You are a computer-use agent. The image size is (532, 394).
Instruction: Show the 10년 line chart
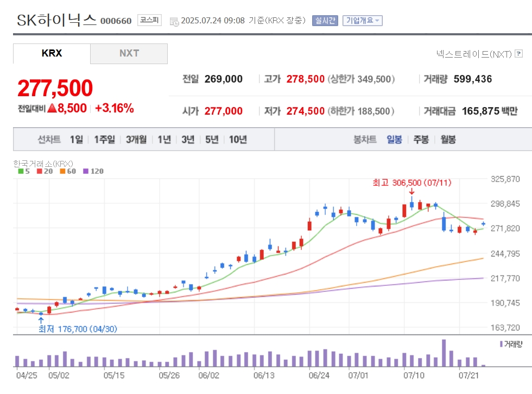238,139
